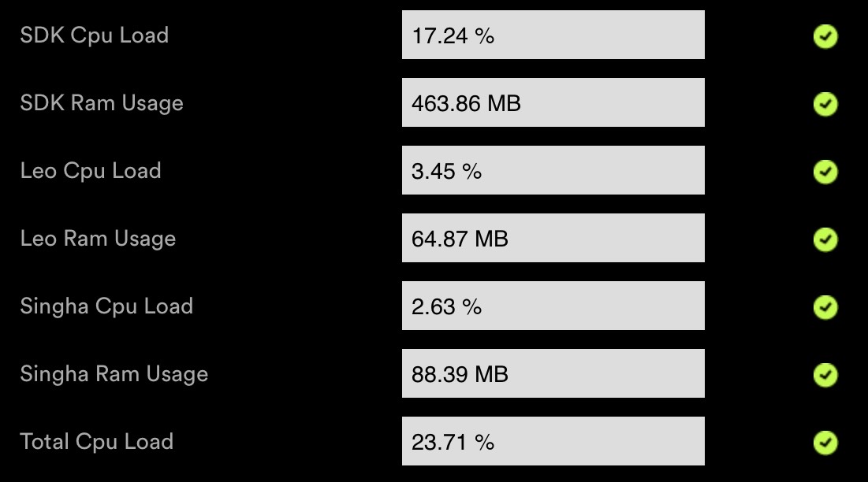Click the 2.63 % Singha Cpu field
Viewport: 868px width, 482px height.
(x=553, y=306)
